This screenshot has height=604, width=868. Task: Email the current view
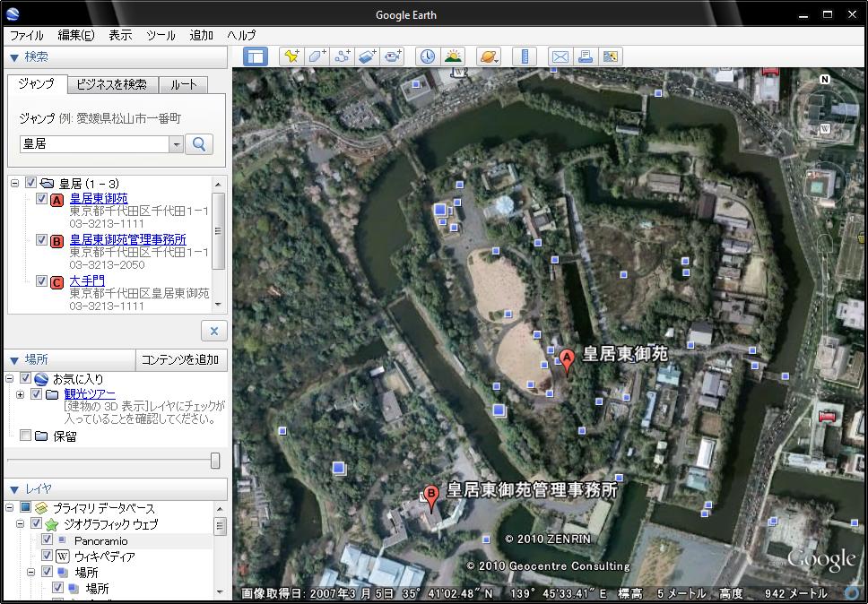pos(560,56)
